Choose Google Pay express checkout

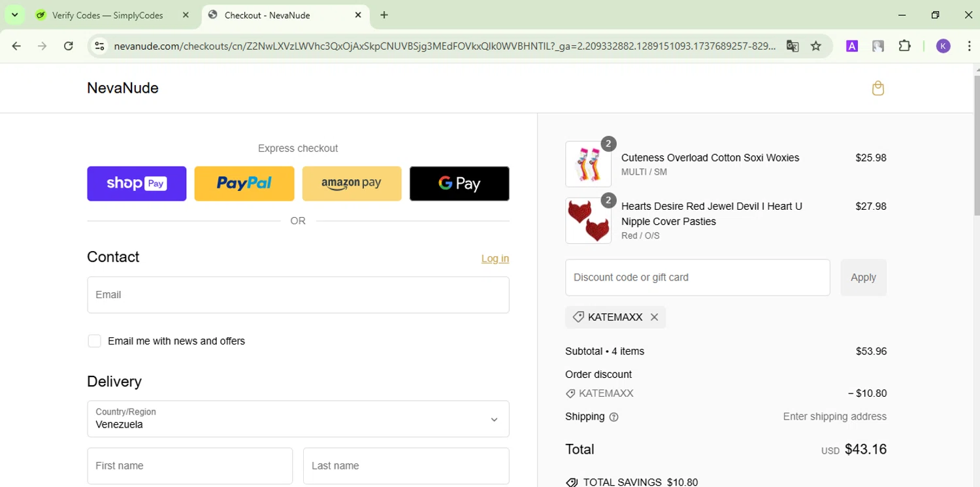459,184
